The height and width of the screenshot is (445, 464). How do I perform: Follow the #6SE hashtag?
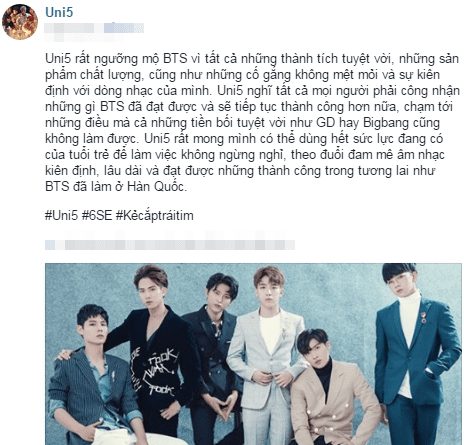click(x=97, y=215)
